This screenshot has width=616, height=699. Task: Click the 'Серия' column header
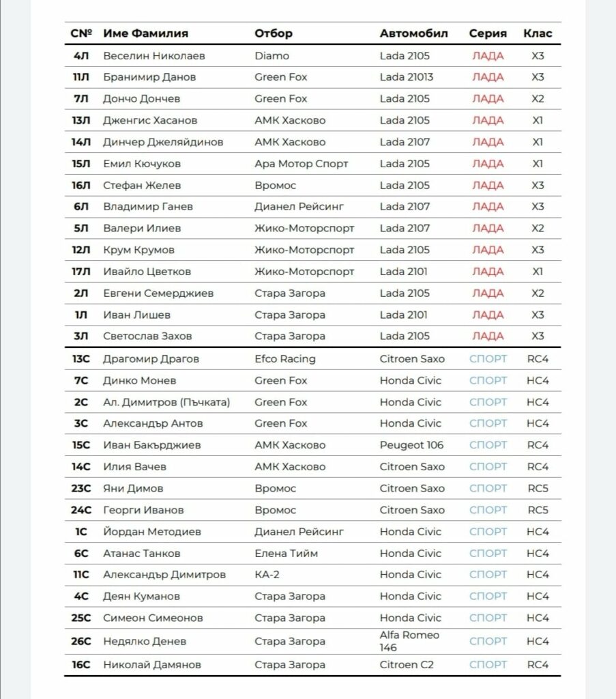(x=488, y=33)
